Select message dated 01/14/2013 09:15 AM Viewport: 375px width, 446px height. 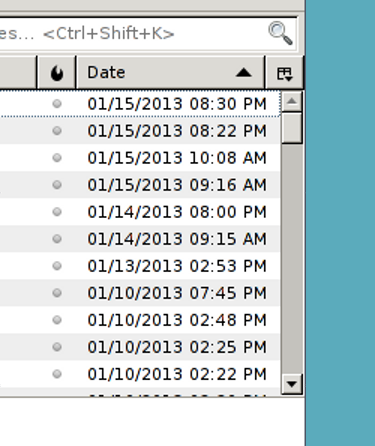(140, 239)
